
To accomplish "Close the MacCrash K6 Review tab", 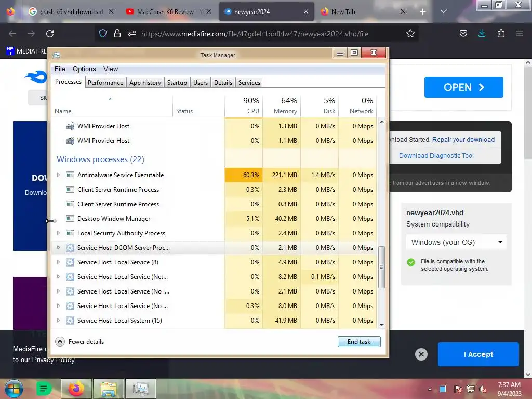I will pyautogui.click(x=209, y=11).
